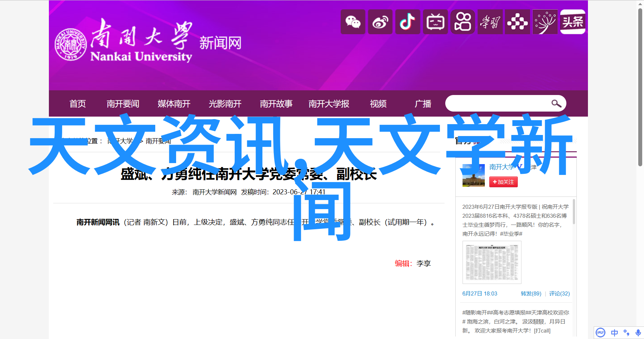This screenshot has width=644, height=339.
Task: Open the WeChat social icon
Action: (x=353, y=22)
